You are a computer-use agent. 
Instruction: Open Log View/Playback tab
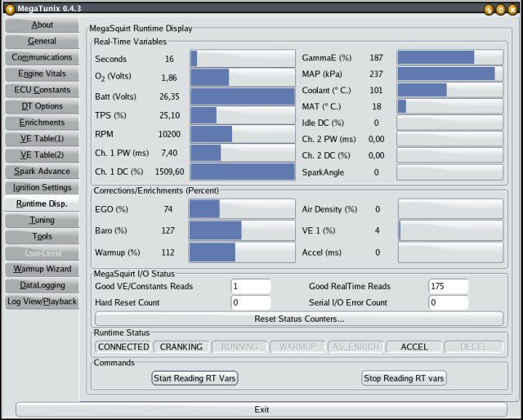(x=42, y=302)
